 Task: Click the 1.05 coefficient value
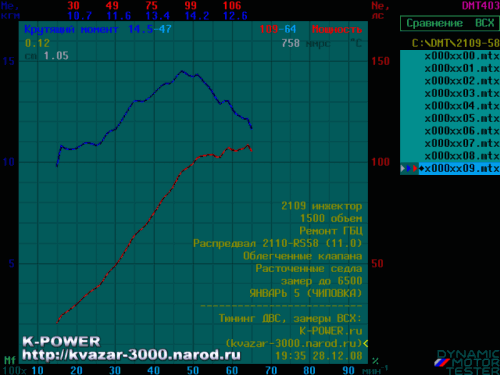(x=56, y=56)
